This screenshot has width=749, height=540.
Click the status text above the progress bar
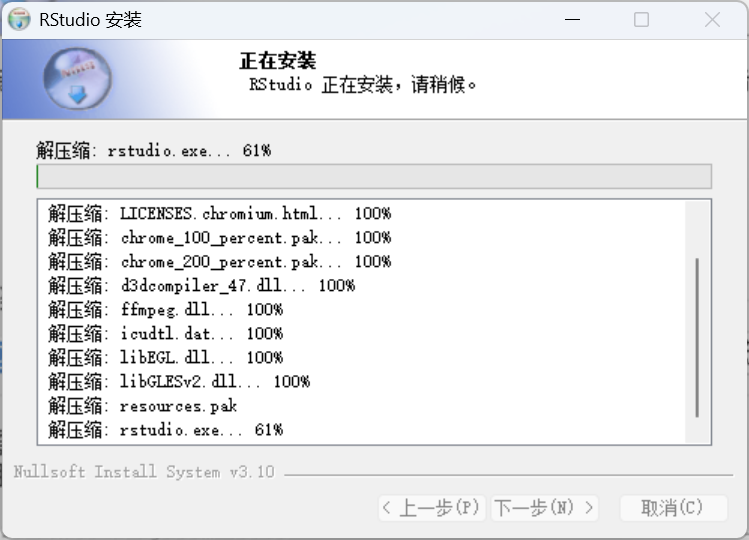pyautogui.click(x=154, y=151)
